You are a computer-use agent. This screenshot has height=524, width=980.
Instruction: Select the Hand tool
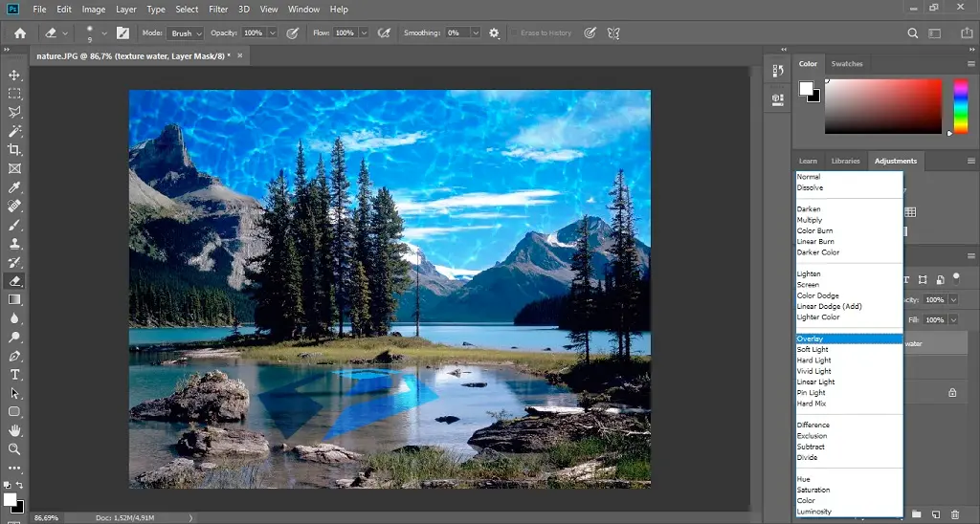pos(14,431)
